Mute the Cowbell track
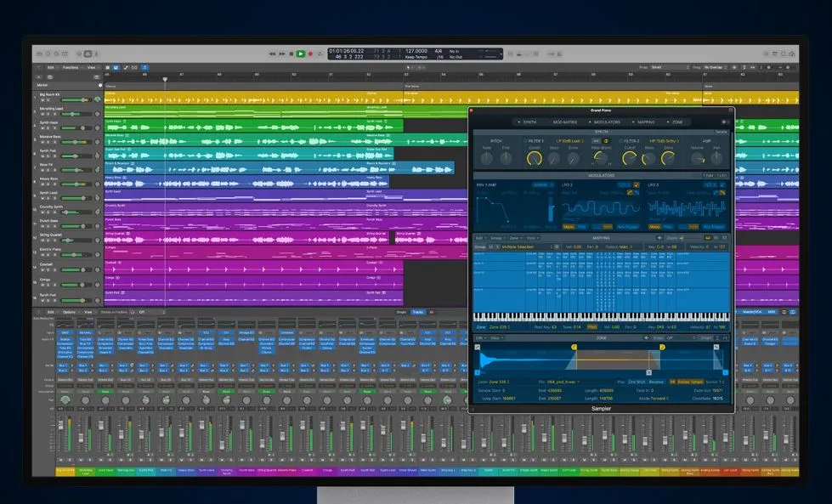Viewport: 832px width, 504px height. (x=43, y=269)
